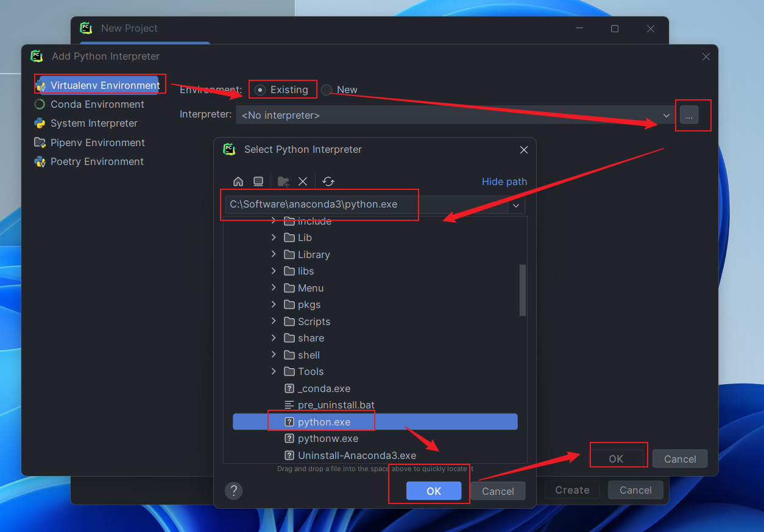Select python.exe in the file tree

coord(375,422)
